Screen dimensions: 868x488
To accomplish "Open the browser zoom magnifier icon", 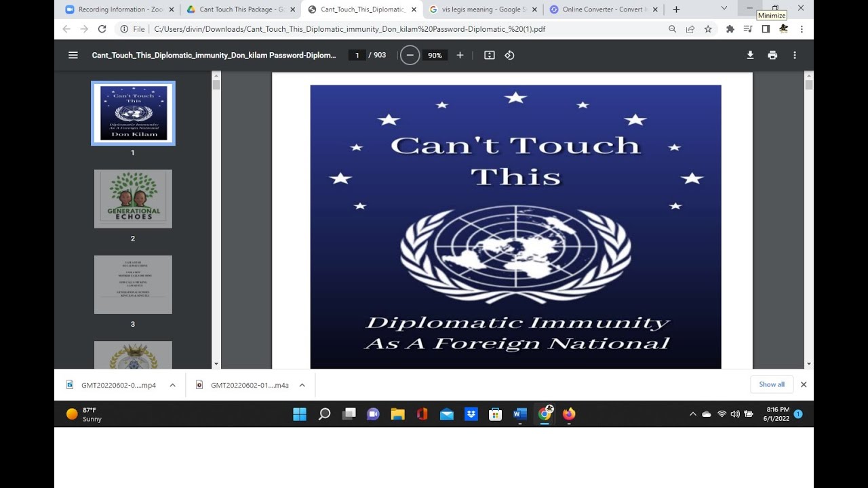I will (x=673, y=29).
